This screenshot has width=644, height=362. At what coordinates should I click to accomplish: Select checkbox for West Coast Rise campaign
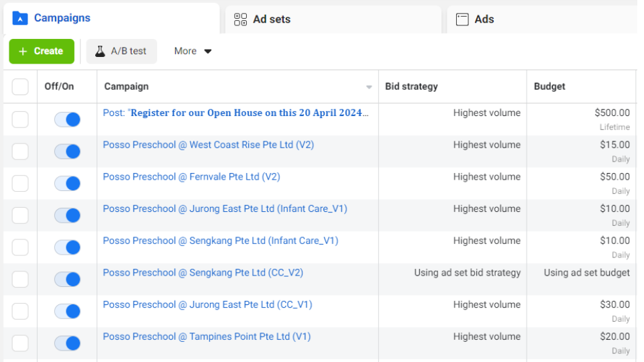pyautogui.click(x=20, y=152)
